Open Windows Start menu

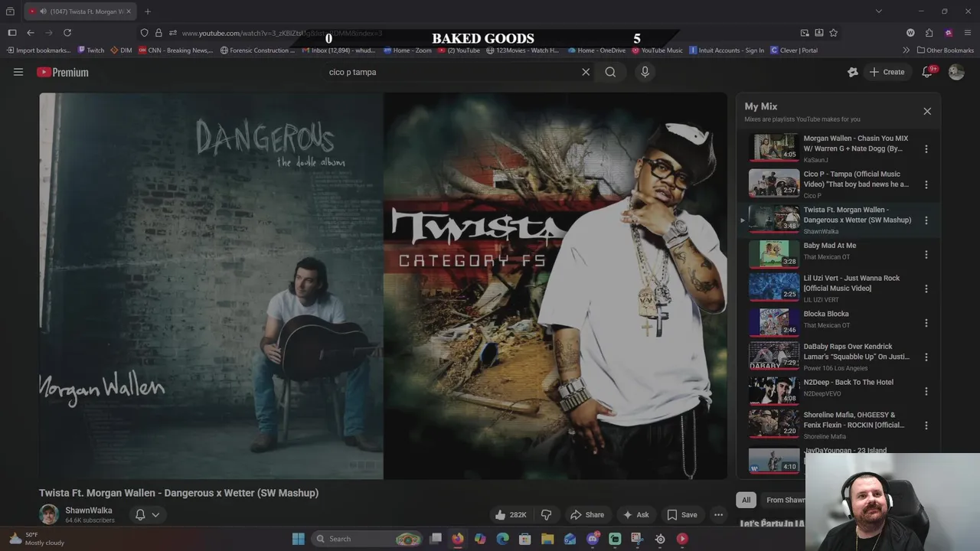coord(298,539)
